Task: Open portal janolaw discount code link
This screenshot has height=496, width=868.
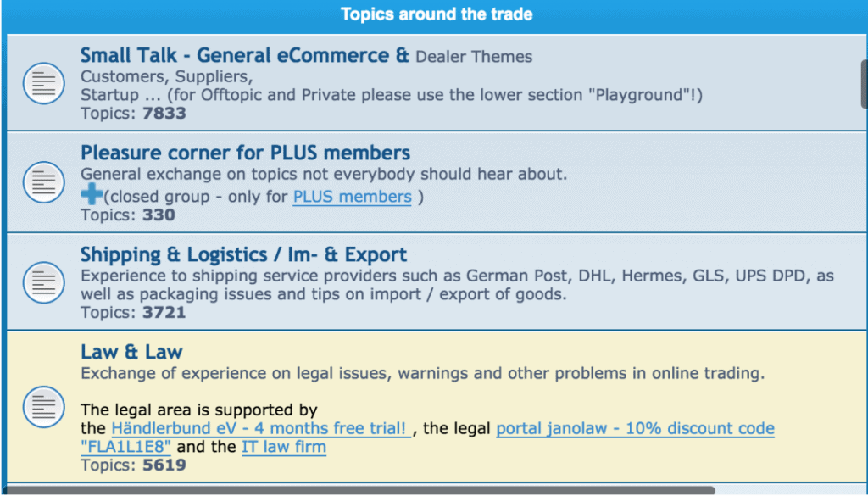Action: click(635, 428)
